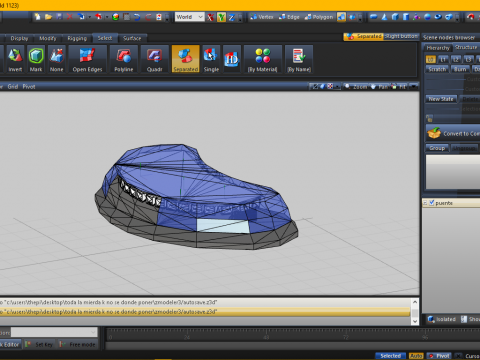Viewport: 480px width, 360px height.
Task: Toggle the highlighted Object level icon
Action: [341, 17]
